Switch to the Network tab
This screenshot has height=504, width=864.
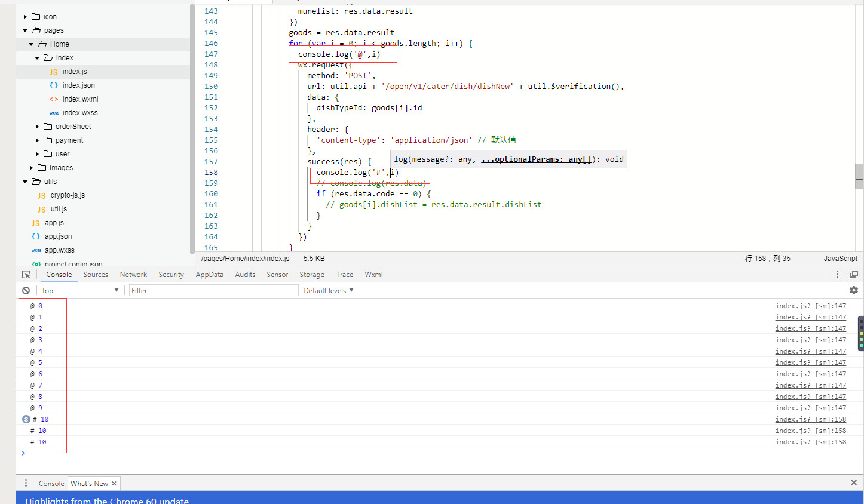tap(133, 275)
